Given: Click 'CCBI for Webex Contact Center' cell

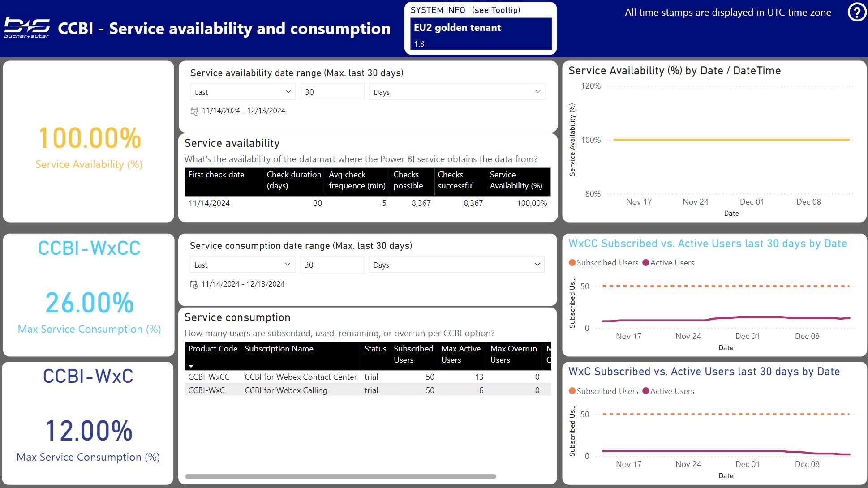Looking at the screenshot, I should coord(301,377).
